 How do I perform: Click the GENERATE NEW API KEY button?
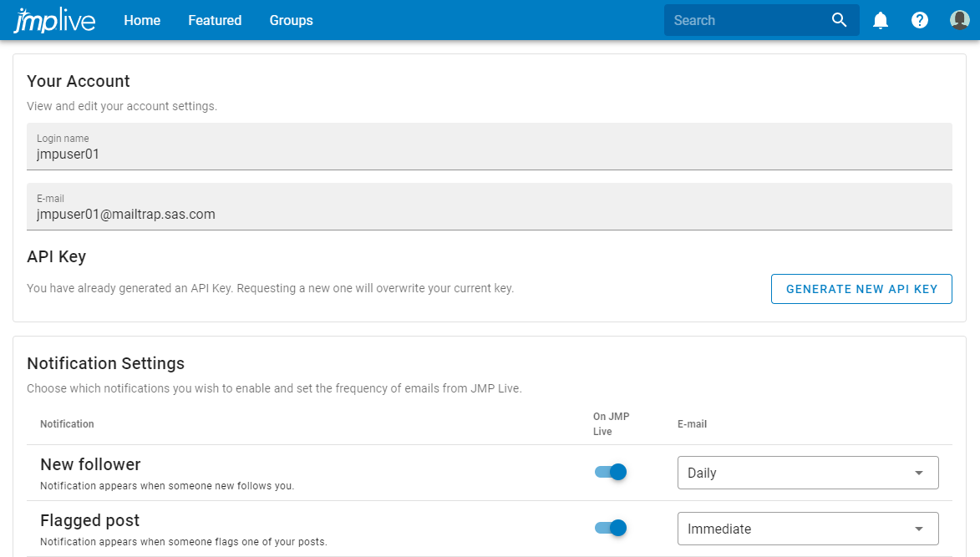coord(861,288)
